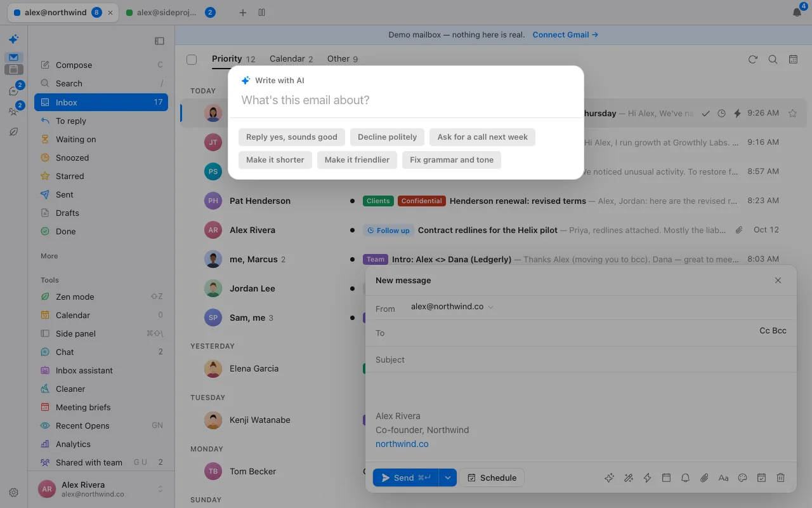Click the magic wand icon in compose toolbar
This screenshot has width=812, height=508.
[x=629, y=478]
